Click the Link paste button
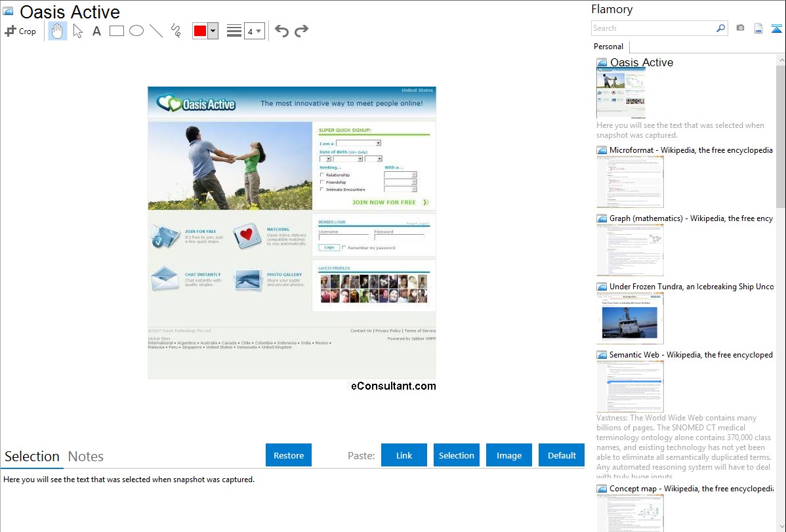Image resolution: width=786 pixels, height=532 pixels. [404, 455]
